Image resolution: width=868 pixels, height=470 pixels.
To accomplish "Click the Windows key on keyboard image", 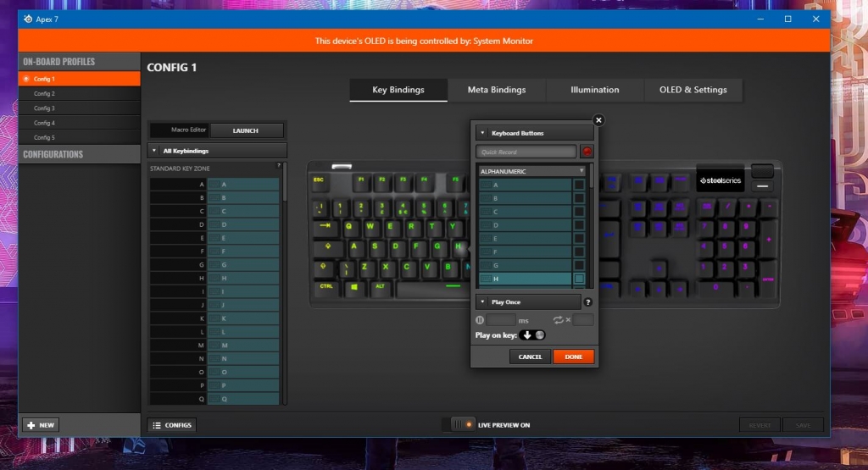I will pos(352,287).
